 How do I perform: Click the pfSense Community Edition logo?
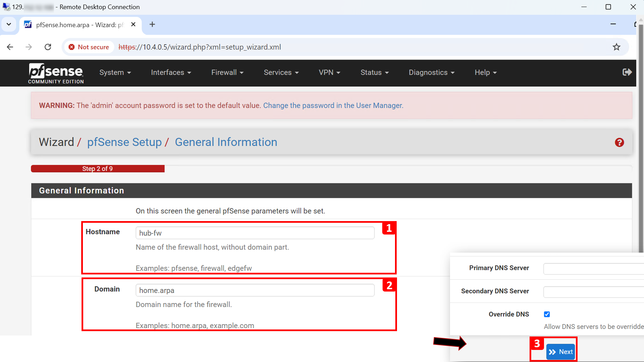pyautogui.click(x=56, y=73)
